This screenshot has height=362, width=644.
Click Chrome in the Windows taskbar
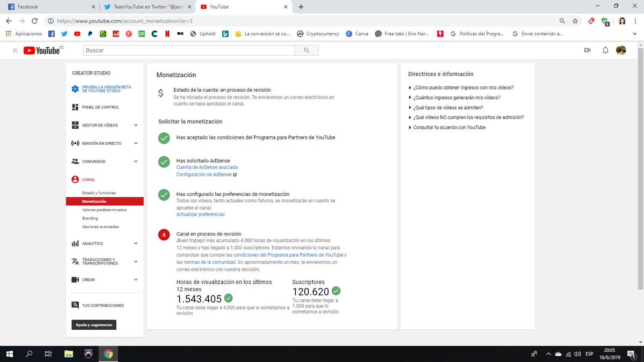tap(108, 354)
